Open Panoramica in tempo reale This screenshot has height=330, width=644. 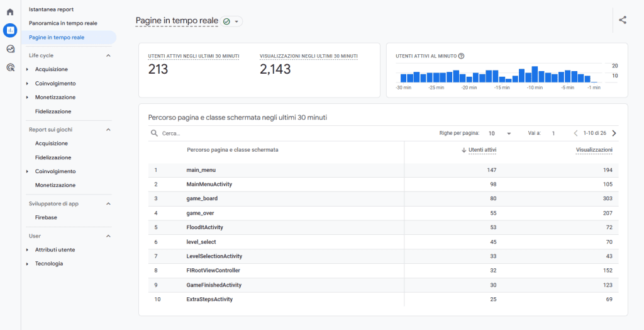point(63,23)
